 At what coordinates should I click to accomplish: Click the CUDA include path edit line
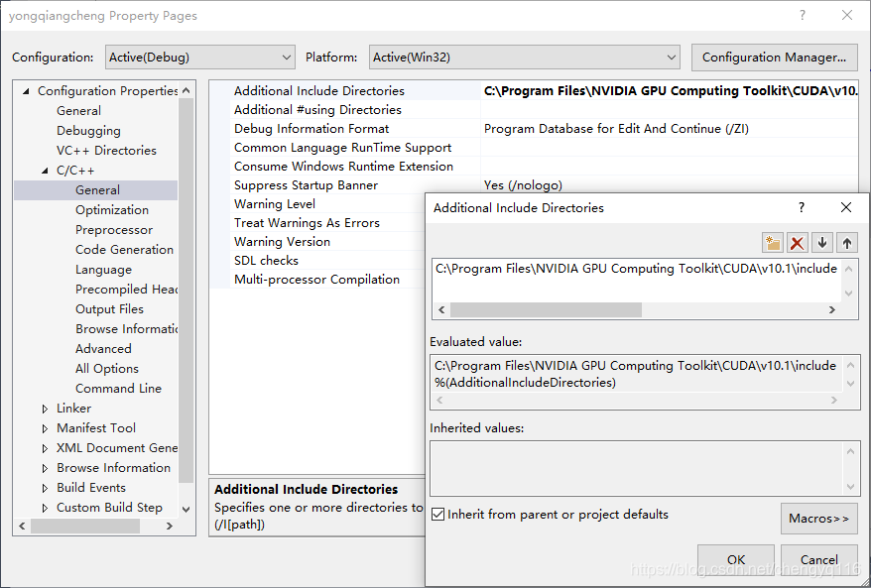pos(636,269)
